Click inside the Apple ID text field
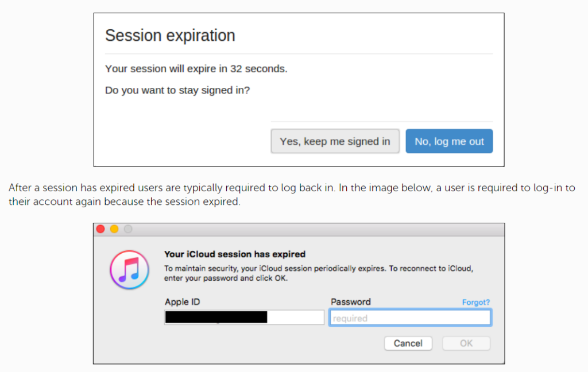This screenshot has width=588, height=372. coord(296,317)
